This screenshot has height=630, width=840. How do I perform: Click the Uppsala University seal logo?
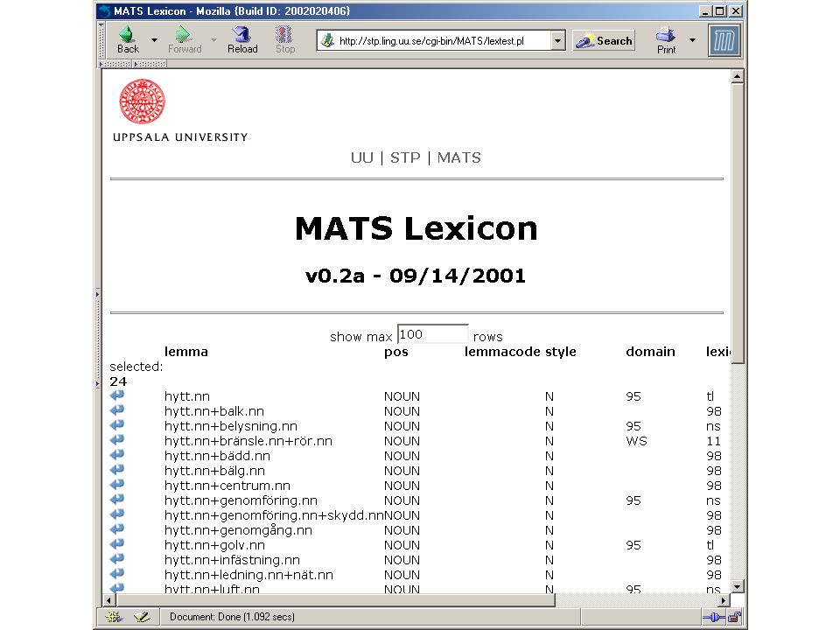(142, 101)
